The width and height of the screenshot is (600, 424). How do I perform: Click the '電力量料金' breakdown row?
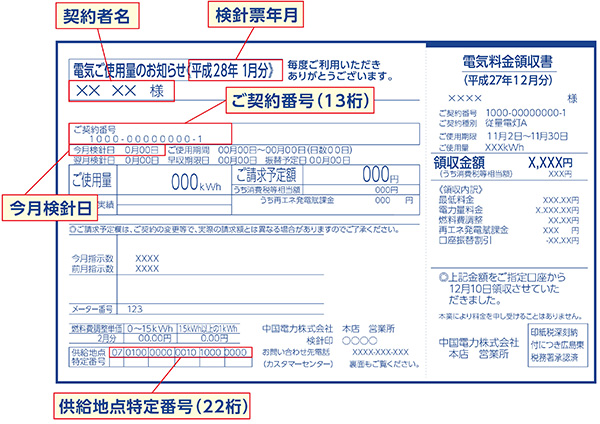click(x=509, y=210)
